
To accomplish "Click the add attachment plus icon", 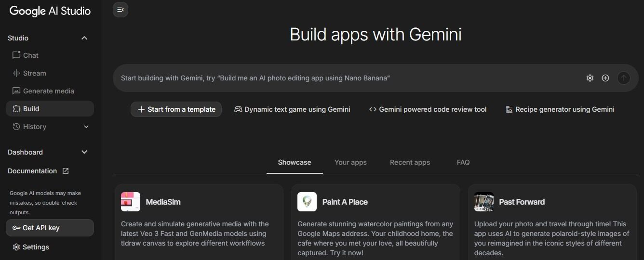I will pos(605,78).
